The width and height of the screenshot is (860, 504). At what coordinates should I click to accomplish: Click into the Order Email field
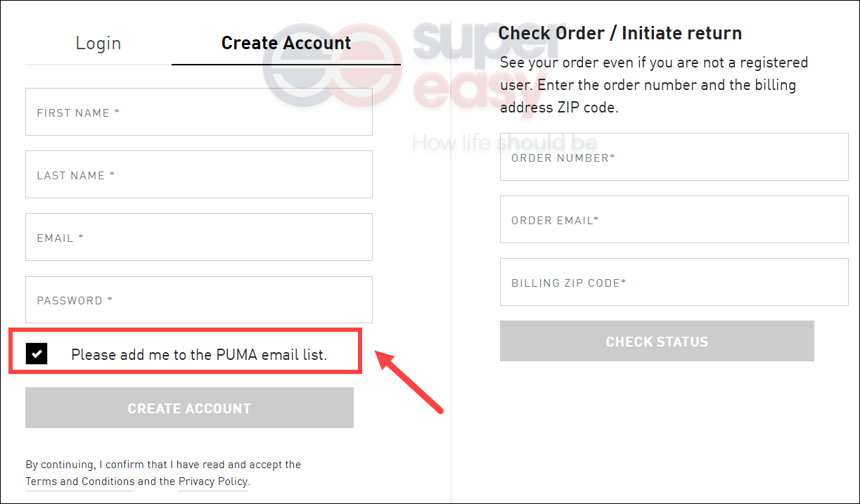[674, 219]
